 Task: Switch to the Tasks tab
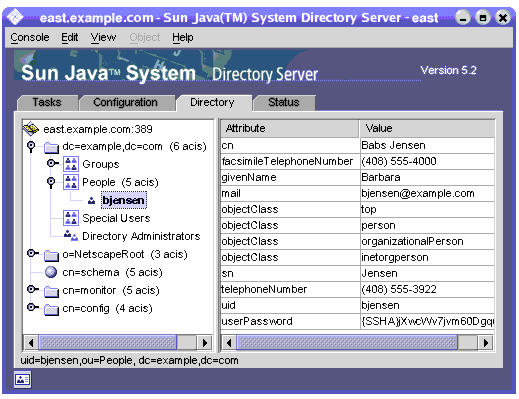pos(47,102)
